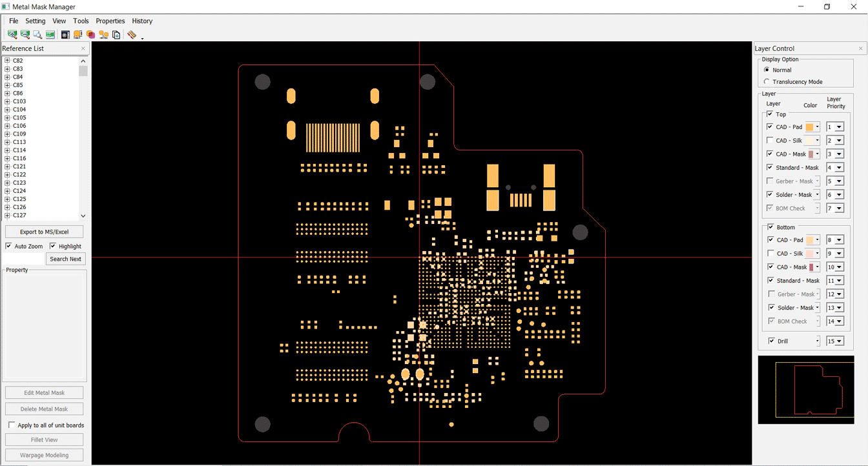Click the copy documents toolbar icon
Image resolution: width=868 pixels, height=466 pixels.
116,34
